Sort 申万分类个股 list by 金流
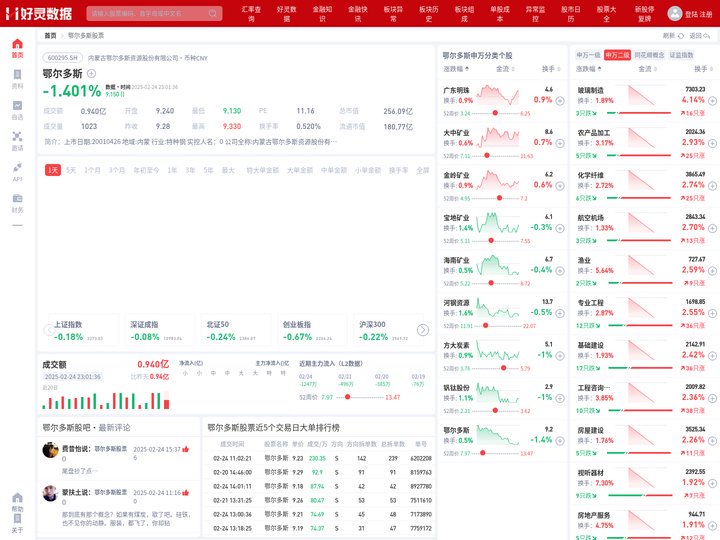720x540 pixels. (505, 69)
